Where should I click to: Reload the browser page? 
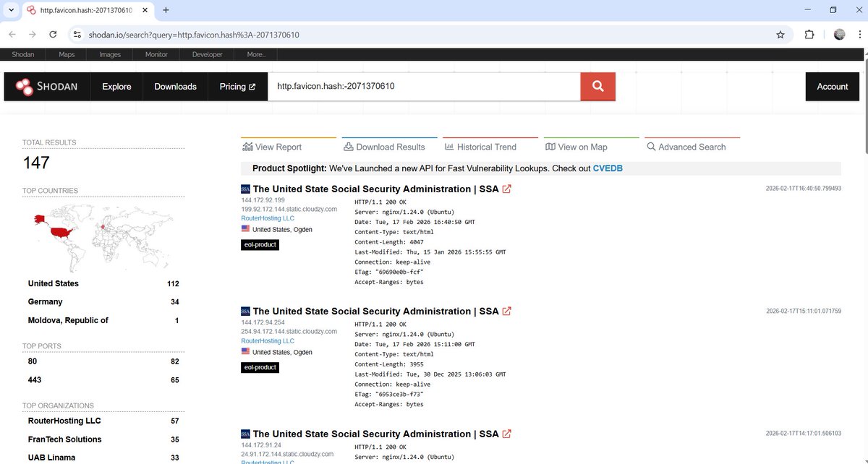53,34
